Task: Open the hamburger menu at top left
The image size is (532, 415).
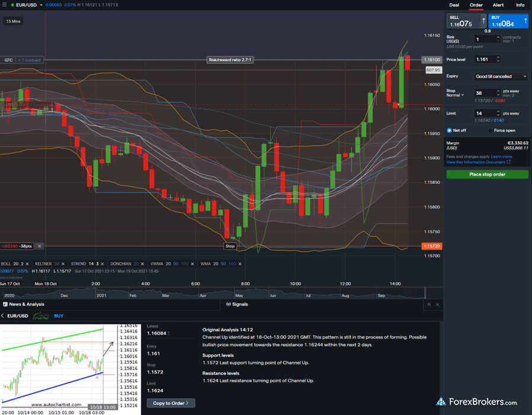Action: (x=5, y=5)
